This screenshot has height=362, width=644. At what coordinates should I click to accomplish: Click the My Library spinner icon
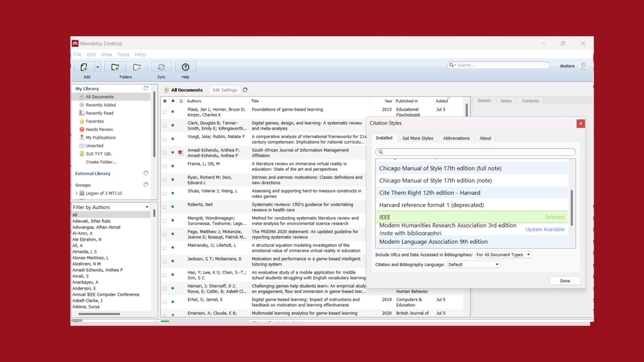(x=146, y=88)
